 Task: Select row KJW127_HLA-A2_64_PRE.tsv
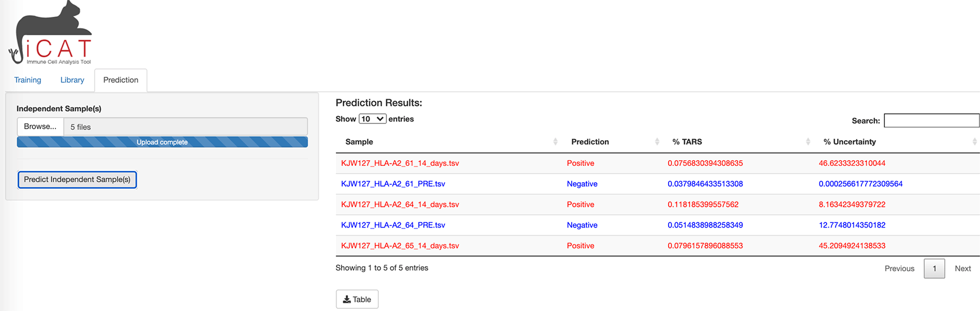[x=393, y=225]
